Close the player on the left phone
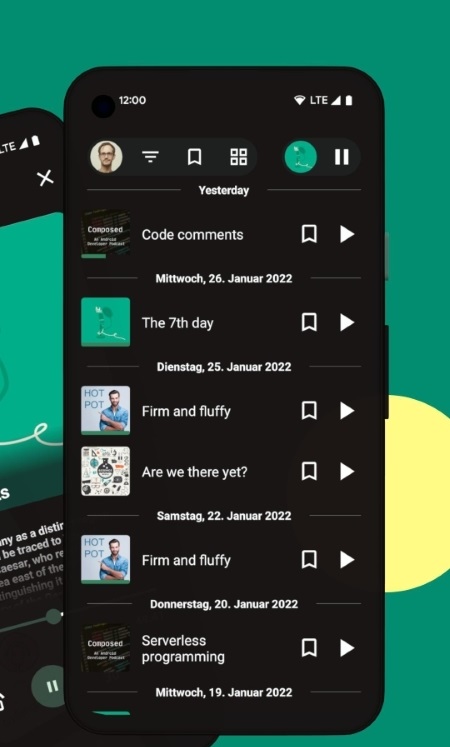The width and height of the screenshot is (450, 747). coord(46,178)
